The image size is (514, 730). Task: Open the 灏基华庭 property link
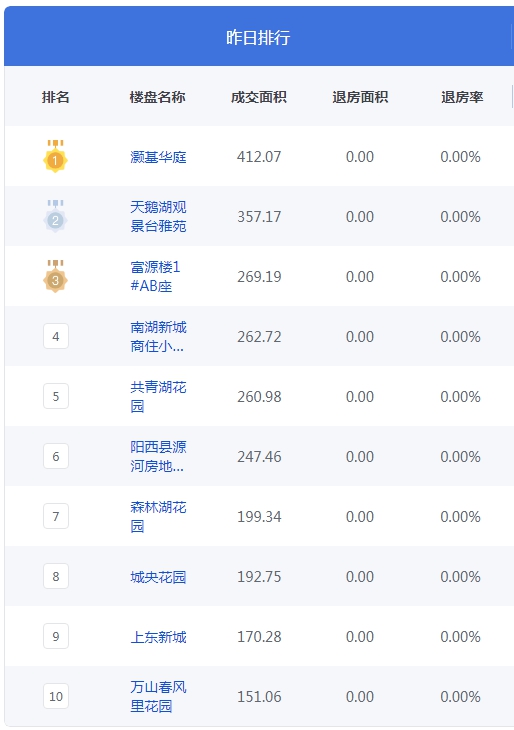(158, 157)
